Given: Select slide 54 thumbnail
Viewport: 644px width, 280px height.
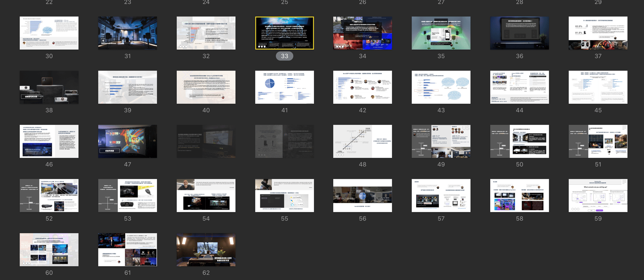Looking at the screenshot, I should [x=206, y=195].
